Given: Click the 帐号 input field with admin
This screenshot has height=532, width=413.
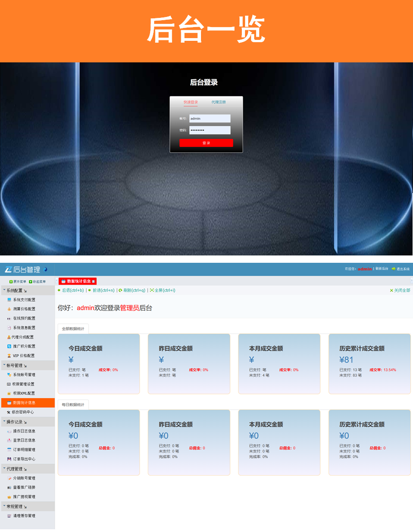Looking at the screenshot, I should click(210, 118).
